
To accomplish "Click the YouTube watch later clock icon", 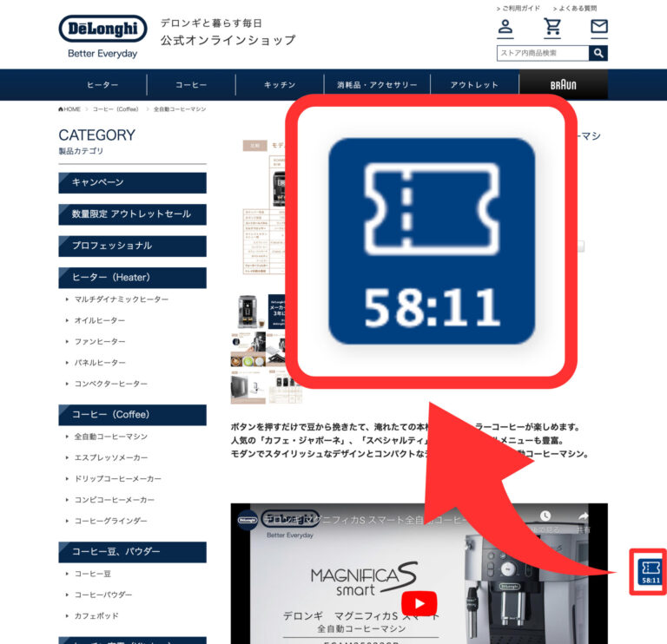I will coord(545,518).
